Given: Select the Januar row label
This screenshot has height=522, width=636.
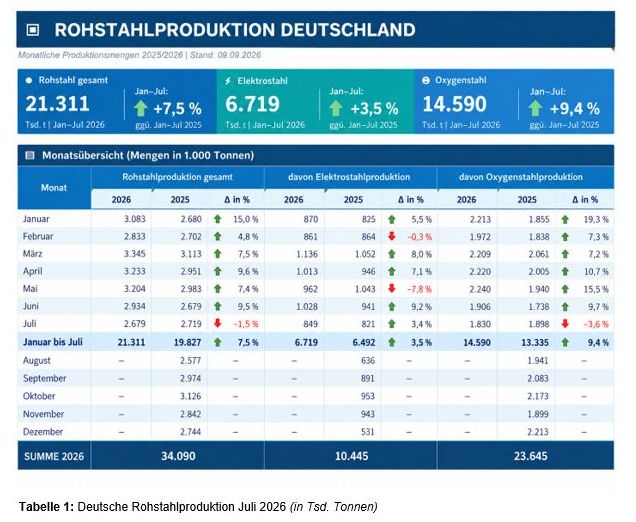Looking at the screenshot, I should tap(36, 219).
